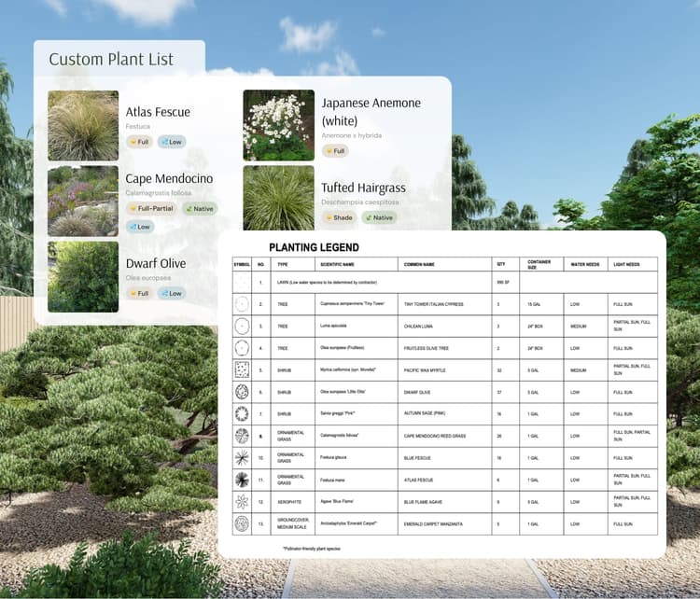Image resolution: width=700 pixels, height=599 pixels.
Task: Click the QTY column header
Action: (x=501, y=264)
